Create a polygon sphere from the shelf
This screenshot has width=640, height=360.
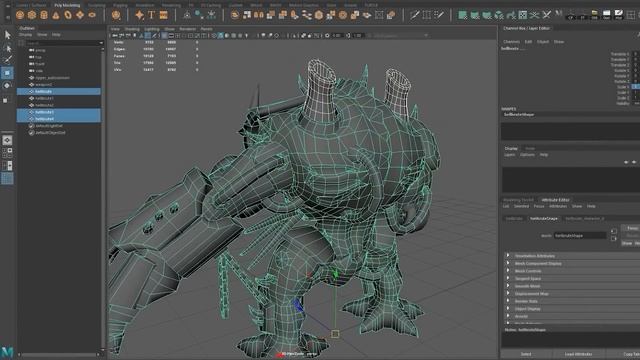pyautogui.click(x=20, y=16)
